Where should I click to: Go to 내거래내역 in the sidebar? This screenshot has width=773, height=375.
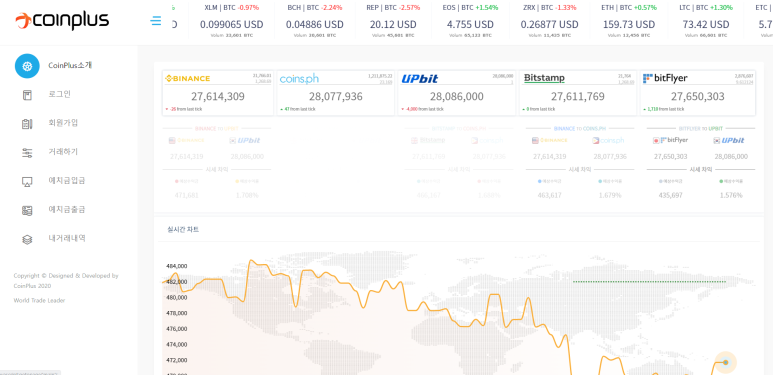[x=67, y=238]
